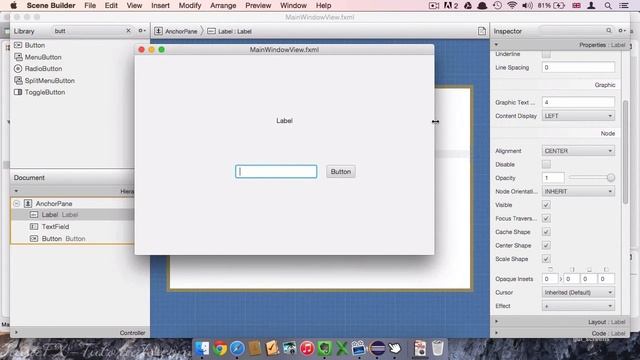Open Notification Center icon
The width and height of the screenshot is (640, 360).
pyautogui.click(x=624, y=6)
